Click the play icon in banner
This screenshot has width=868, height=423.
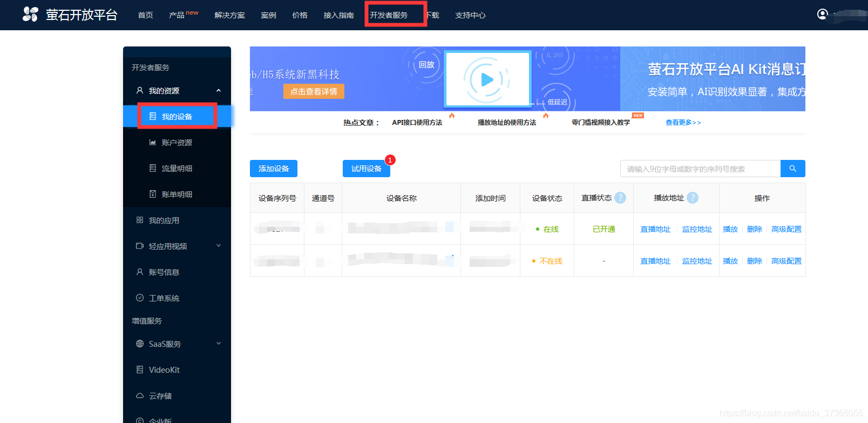tap(487, 79)
